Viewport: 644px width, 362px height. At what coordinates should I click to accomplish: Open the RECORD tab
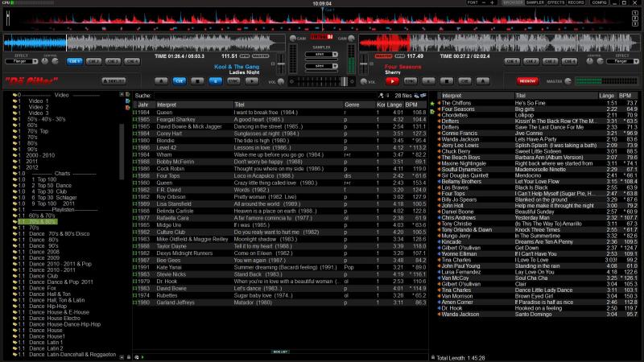[x=576, y=2]
